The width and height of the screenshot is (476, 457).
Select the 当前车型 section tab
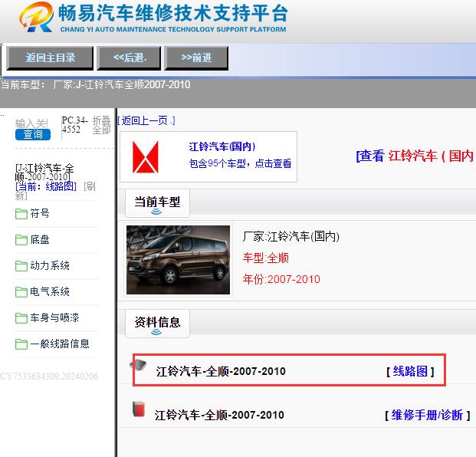[157, 203]
